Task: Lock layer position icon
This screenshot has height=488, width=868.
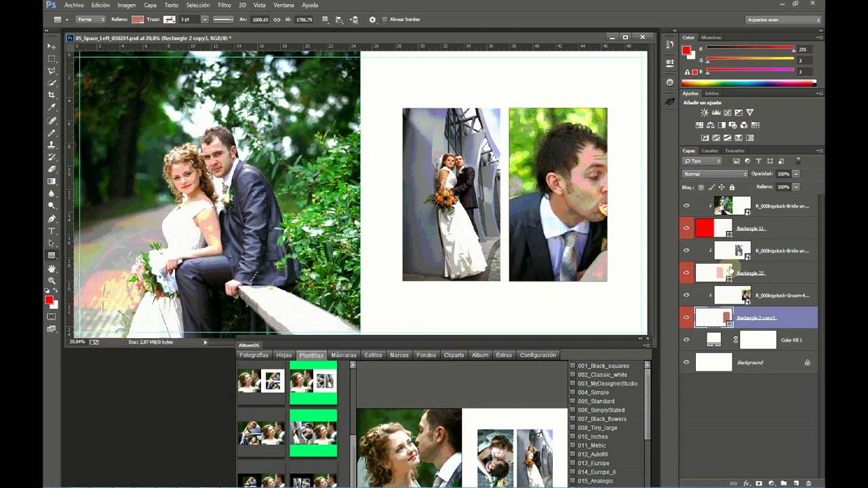Action: 722,187
